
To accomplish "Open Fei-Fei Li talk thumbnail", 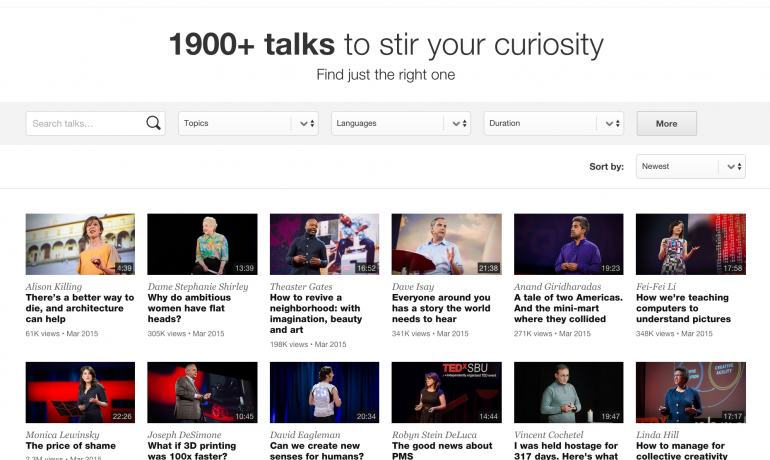I will click(690, 244).
